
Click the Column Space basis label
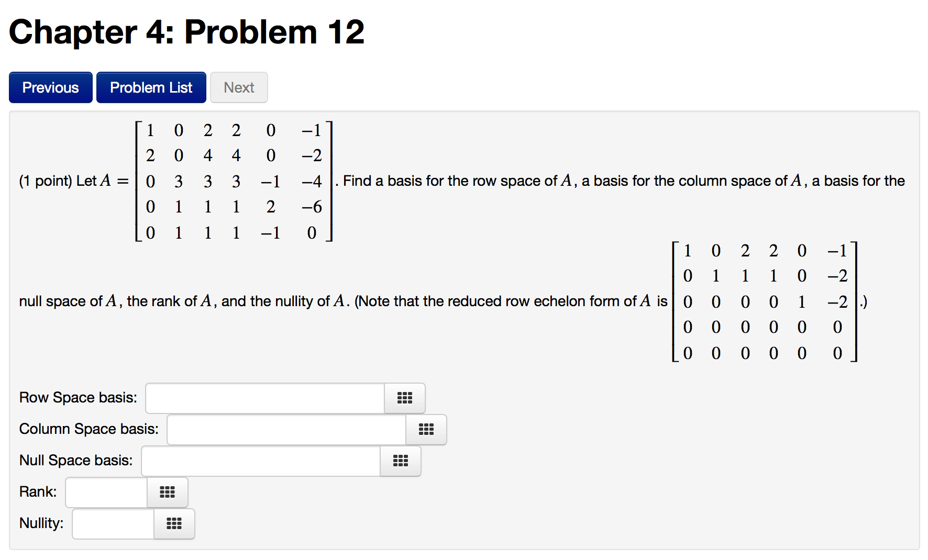(89, 429)
